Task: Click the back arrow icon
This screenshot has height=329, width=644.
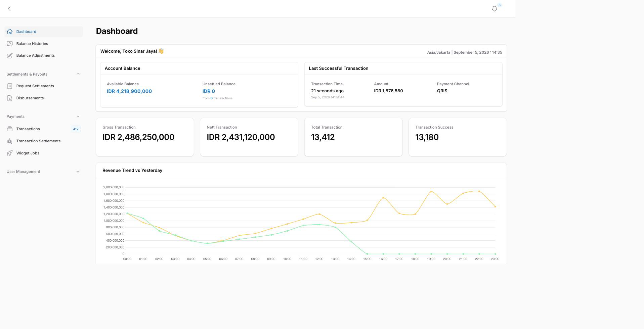Action: [9, 9]
